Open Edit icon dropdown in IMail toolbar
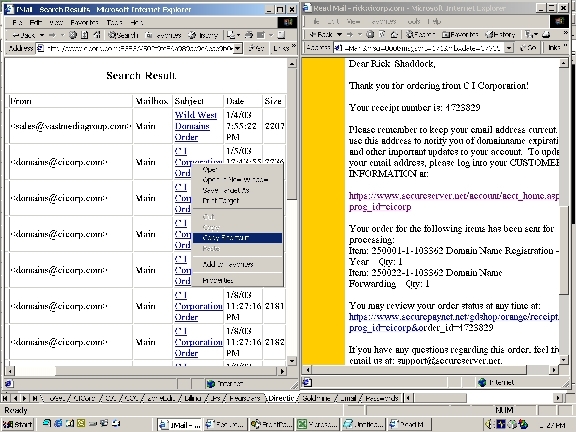This screenshot has width=576, height=432. pos(271,35)
